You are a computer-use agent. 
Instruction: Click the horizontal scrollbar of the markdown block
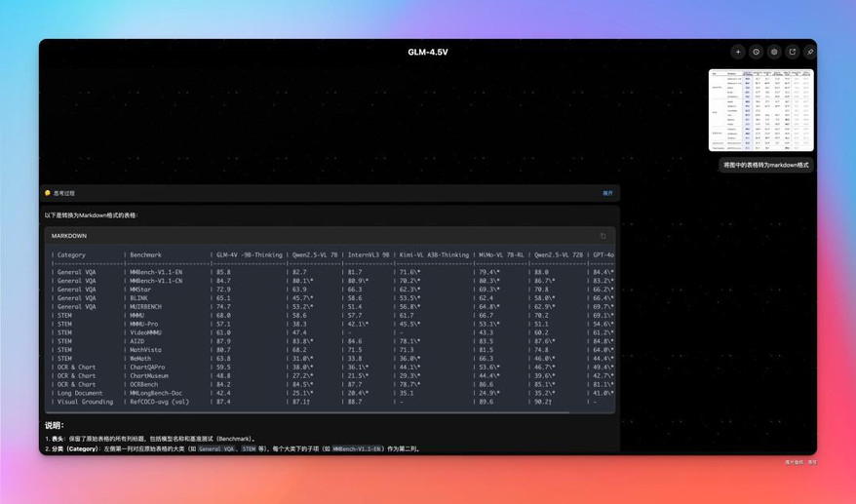tap(307, 412)
